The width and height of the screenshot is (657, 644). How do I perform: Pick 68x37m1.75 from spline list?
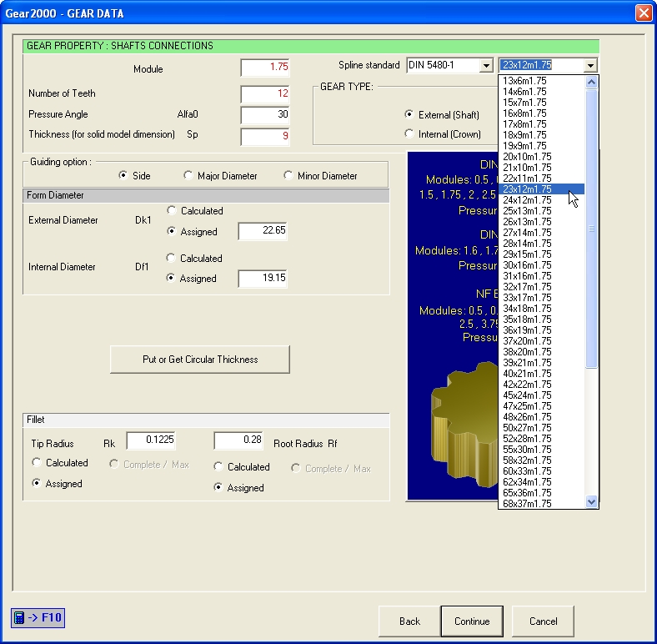tap(541, 504)
